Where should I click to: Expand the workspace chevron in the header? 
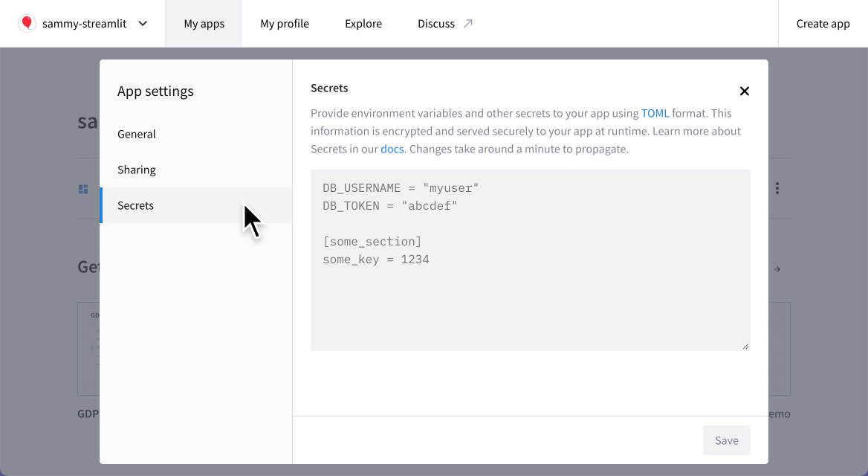[141, 23]
